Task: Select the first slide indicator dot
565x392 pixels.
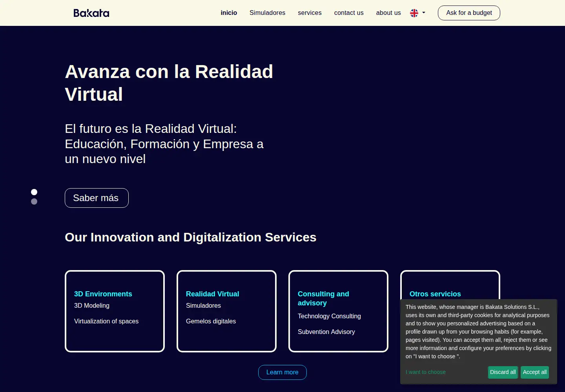Action: (34, 192)
